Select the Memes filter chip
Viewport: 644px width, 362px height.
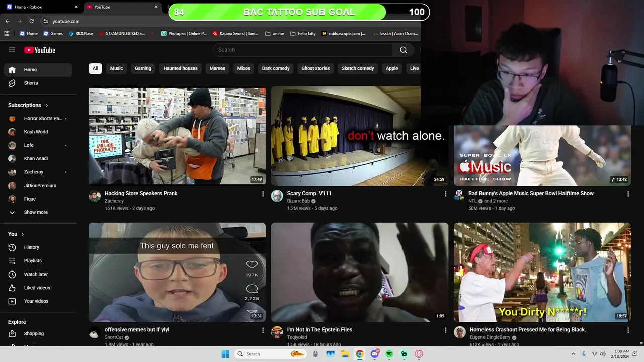[217, 68]
